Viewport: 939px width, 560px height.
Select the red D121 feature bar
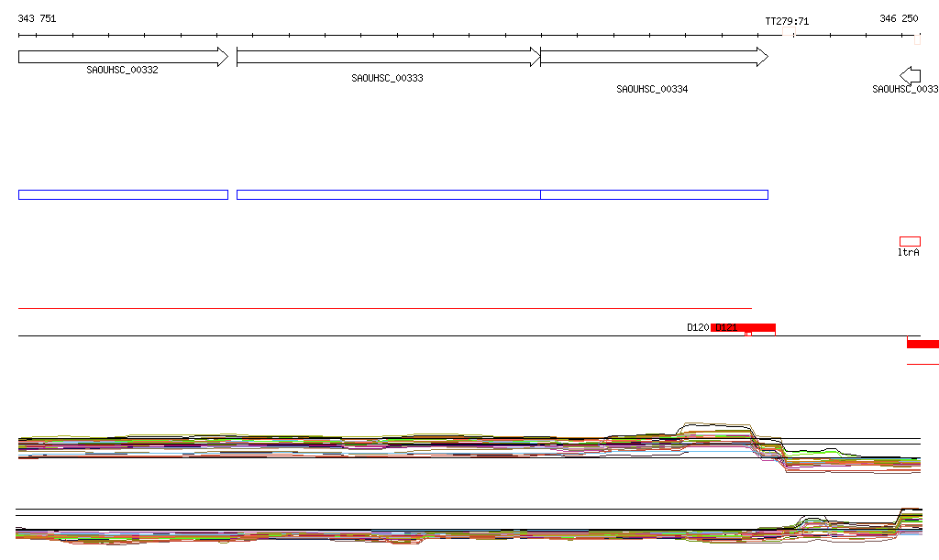743,327
